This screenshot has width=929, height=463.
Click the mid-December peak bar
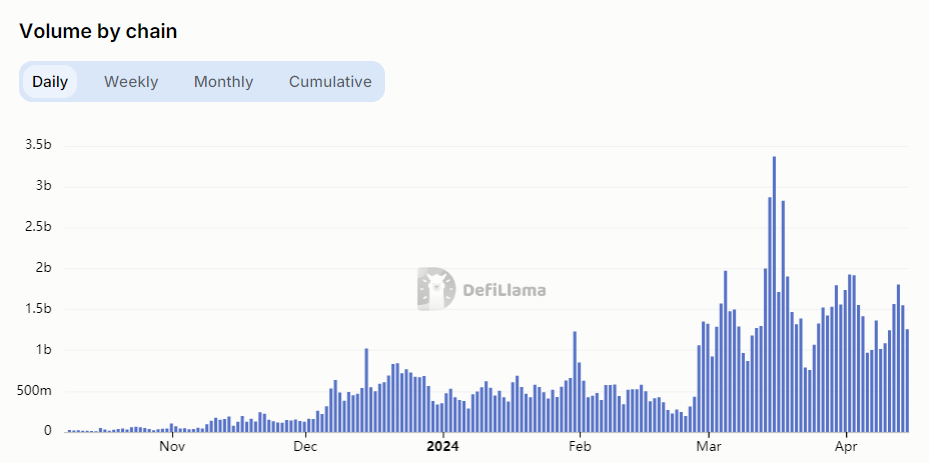click(x=366, y=392)
